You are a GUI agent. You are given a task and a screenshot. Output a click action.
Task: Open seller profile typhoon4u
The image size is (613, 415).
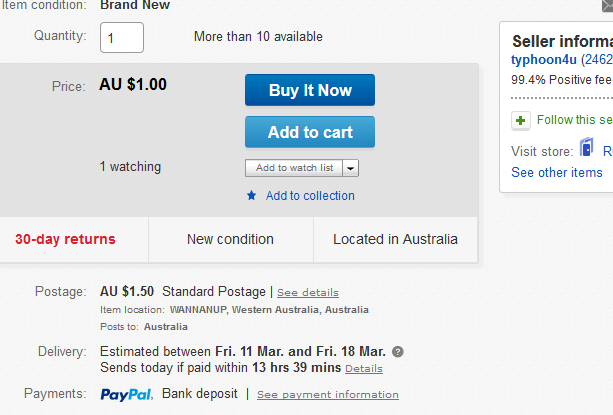(x=544, y=60)
